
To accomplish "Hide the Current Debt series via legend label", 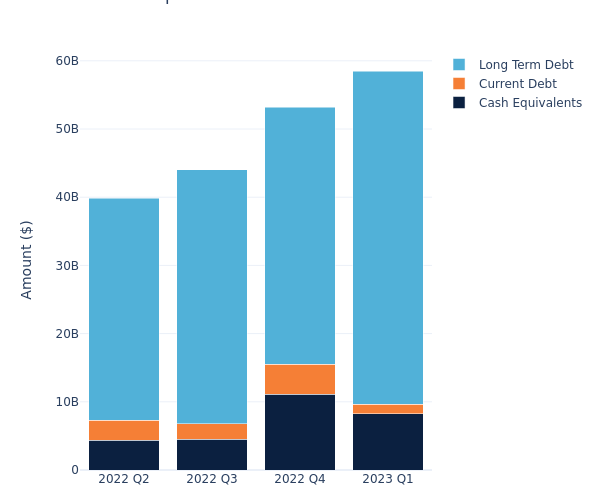I will 517,84.
